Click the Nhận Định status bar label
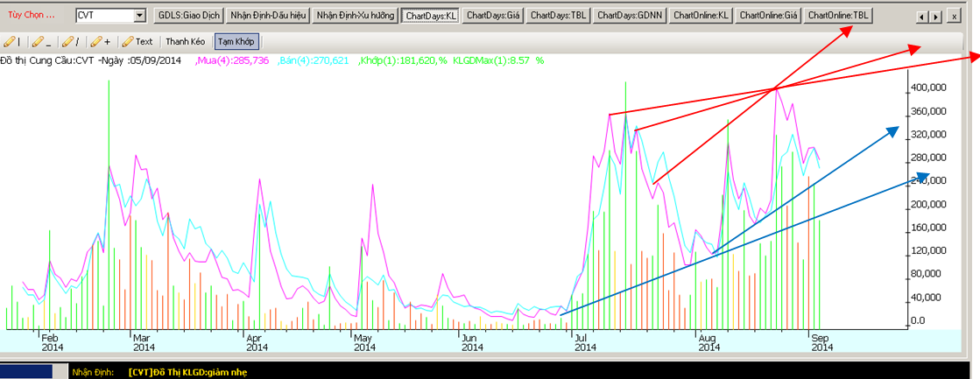Image resolution: width=980 pixels, height=379 pixels. (91, 372)
